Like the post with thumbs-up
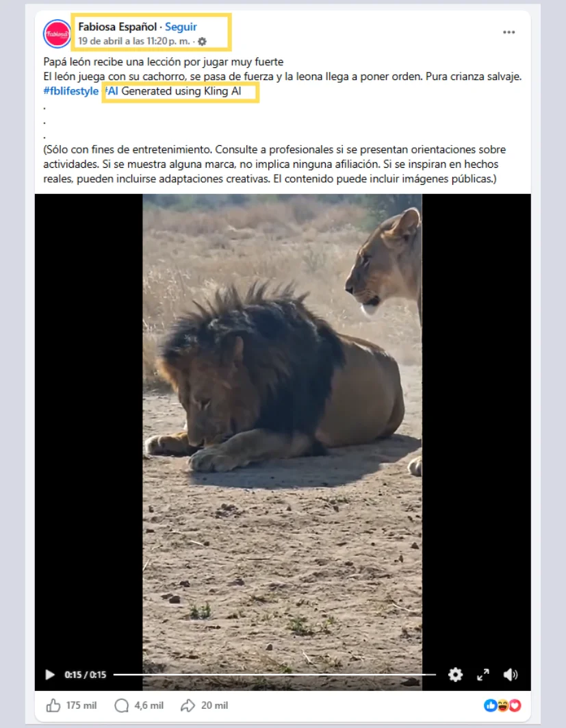This screenshot has width=566, height=728. [x=53, y=705]
